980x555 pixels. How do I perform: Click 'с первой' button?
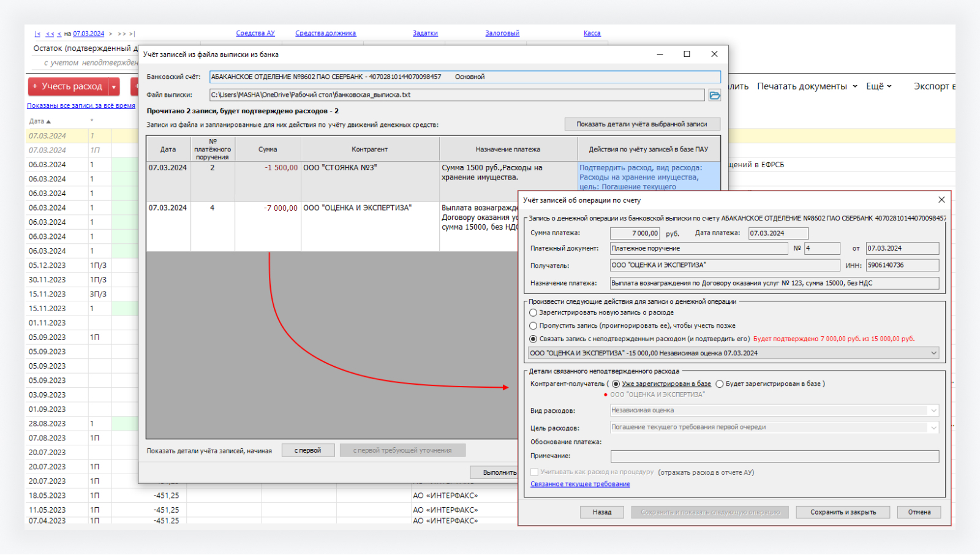click(x=307, y=450)
